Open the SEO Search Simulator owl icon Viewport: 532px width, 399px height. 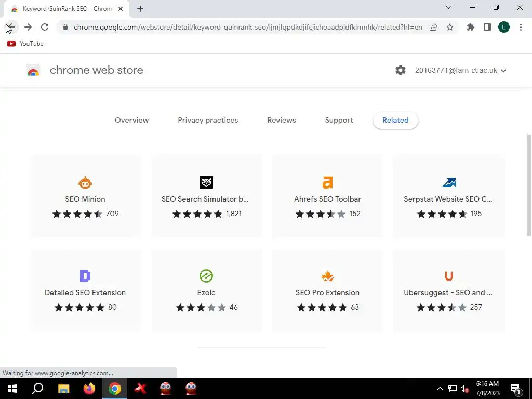click(206, 182)
